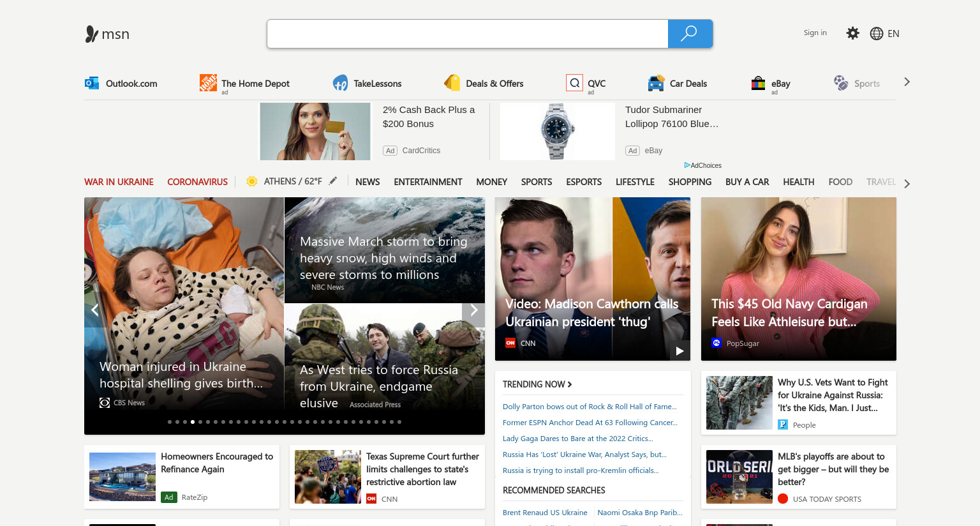Click The Home Depot logo icon
980x526 pixels.
[208, 82]
